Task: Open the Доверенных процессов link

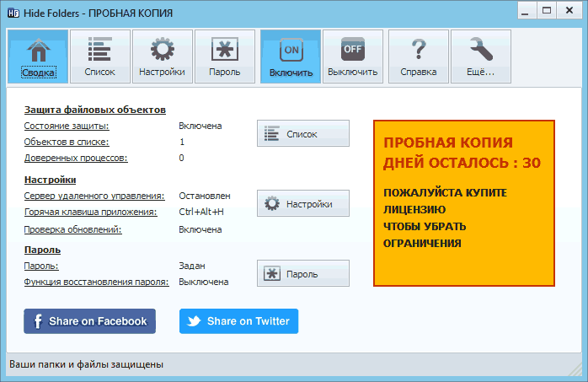Action: coord(76,158)
